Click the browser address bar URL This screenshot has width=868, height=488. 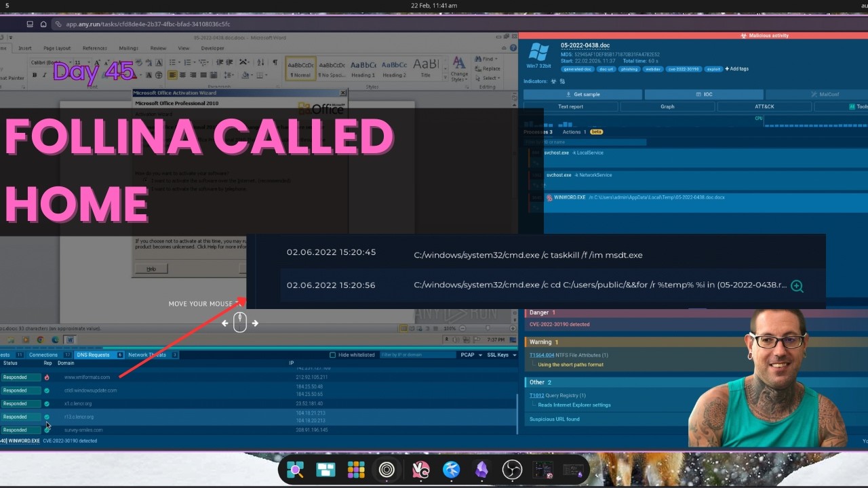(148, 24)
